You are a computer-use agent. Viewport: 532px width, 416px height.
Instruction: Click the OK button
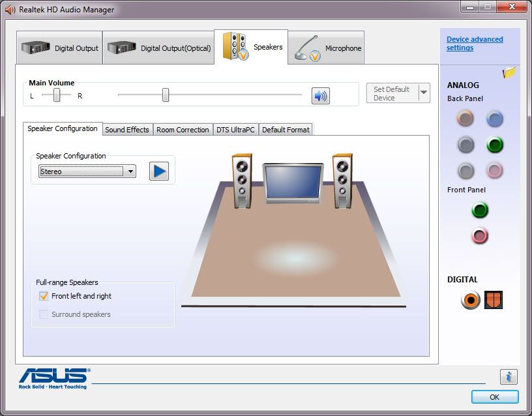point(495,397)
